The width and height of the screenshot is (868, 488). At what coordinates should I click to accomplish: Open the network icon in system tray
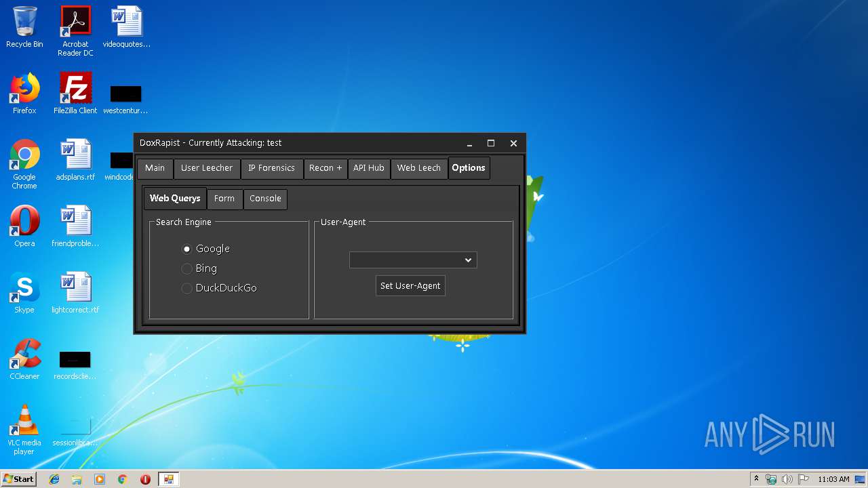(x=771, y=479)
